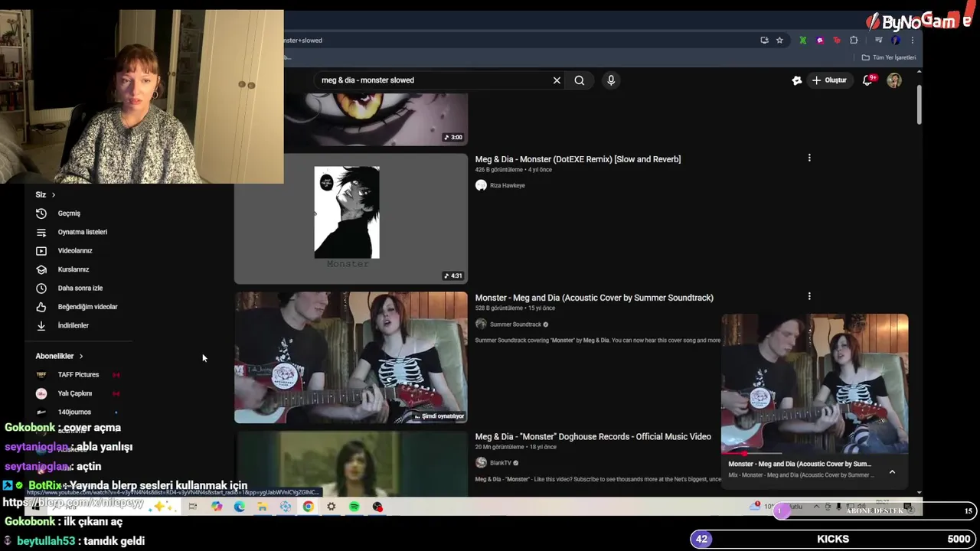Click Monster DotEXE remix manga thumbnail
Screen dimensions: 980x551
pyautogui.click(x=351, y=219)
